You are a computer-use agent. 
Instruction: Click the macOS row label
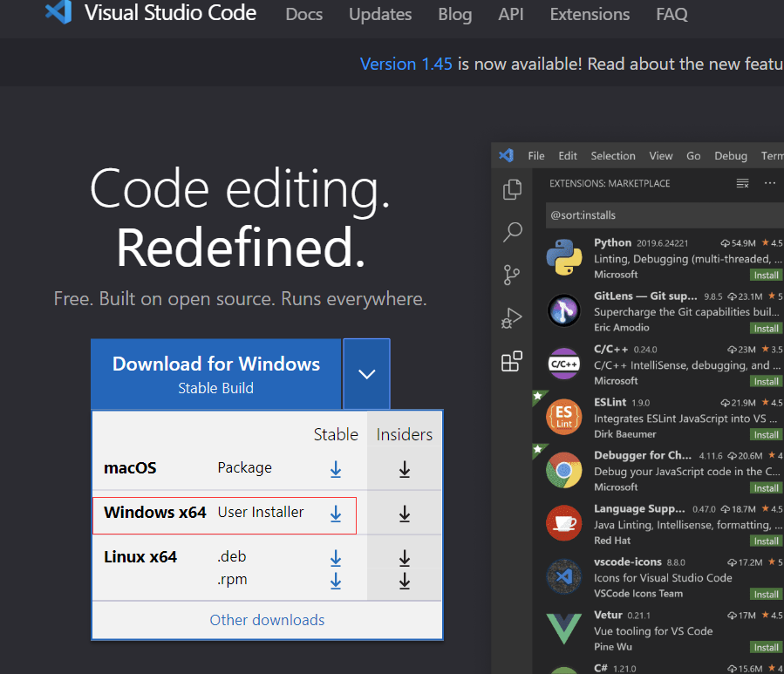(x=130, y=468)
